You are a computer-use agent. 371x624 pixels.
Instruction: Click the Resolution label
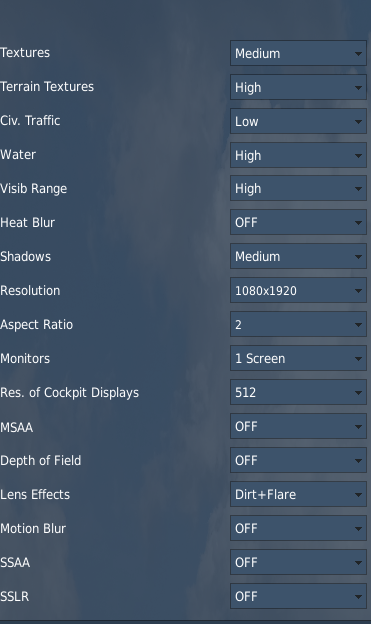pos(30,291)
